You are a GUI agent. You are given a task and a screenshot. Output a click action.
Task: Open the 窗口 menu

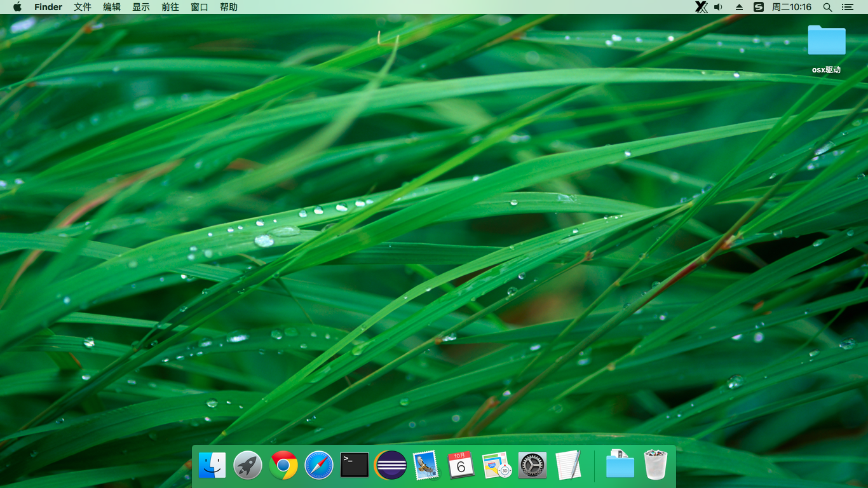pyautogui.click(x=200, y=7)
